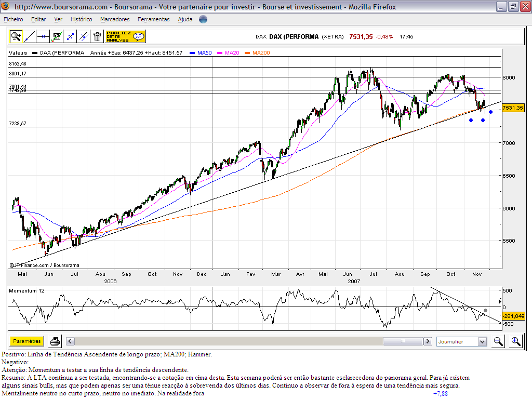Open the Paramètres settings button
The height and width of the screenshot is (399, 532).
point(27,341)
